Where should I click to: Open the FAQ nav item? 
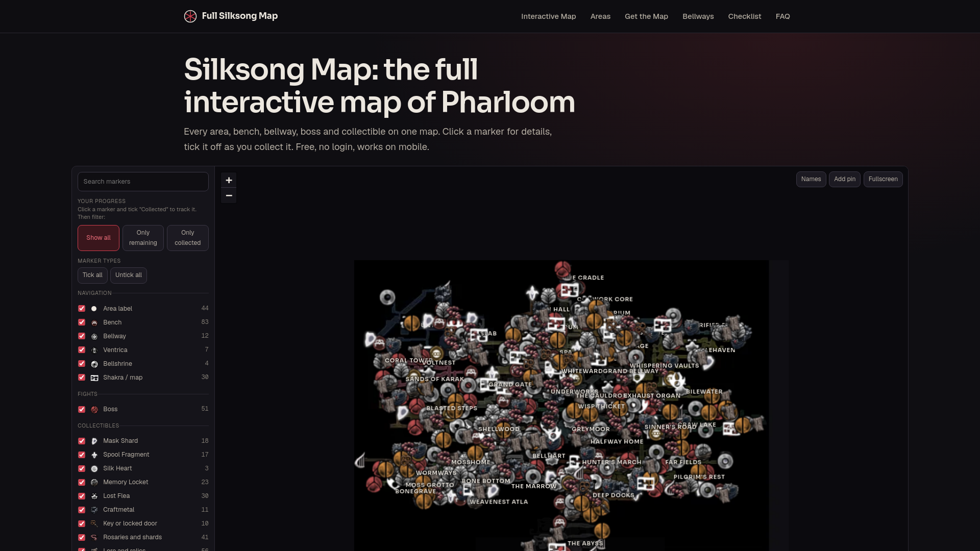tap(782, 16)
